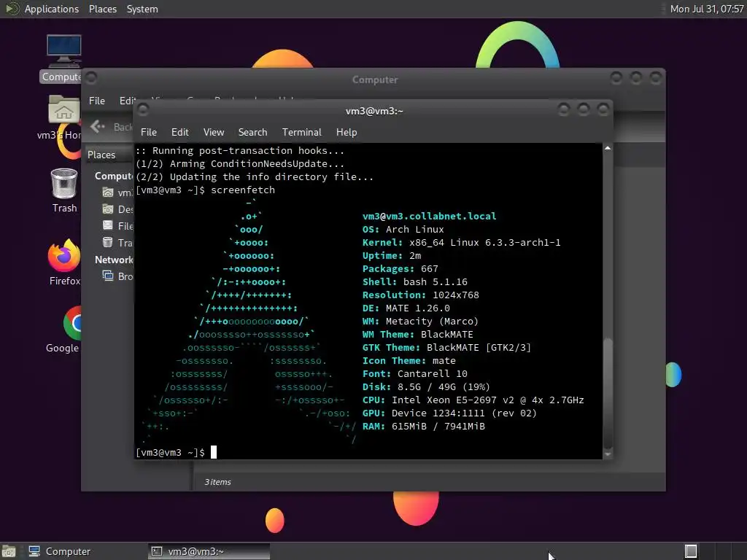Switch to the vm3@vm3:~ taskbar button
Image resolution: width=747 pixels, height=560 pixels.
(x=209, y=551)
